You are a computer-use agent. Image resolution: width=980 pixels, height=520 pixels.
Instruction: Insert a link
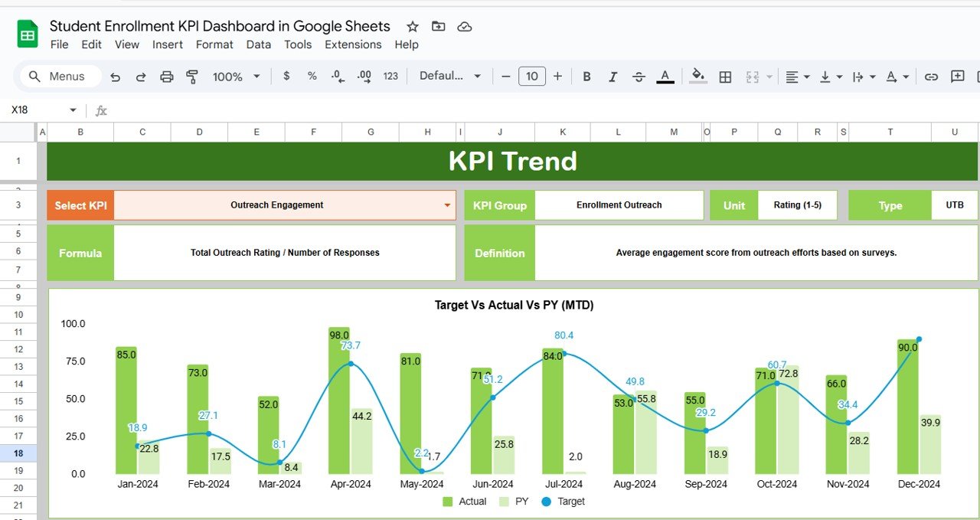coord(933,76)
